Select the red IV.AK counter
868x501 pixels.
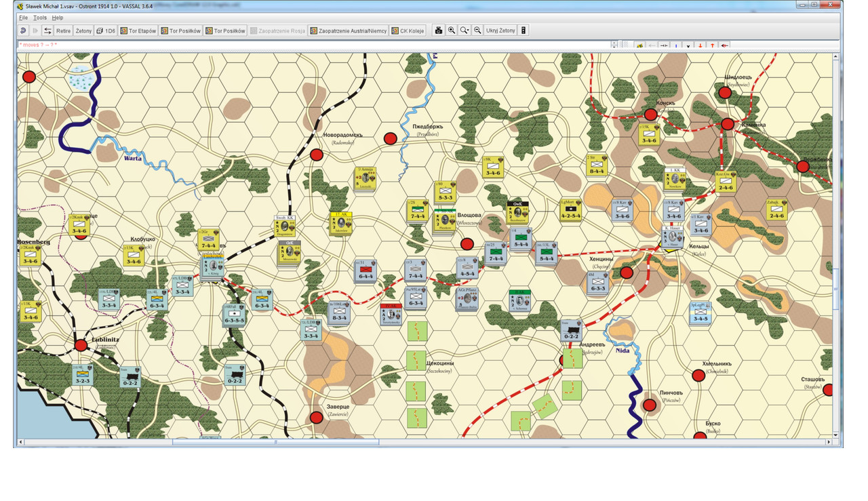391,315
